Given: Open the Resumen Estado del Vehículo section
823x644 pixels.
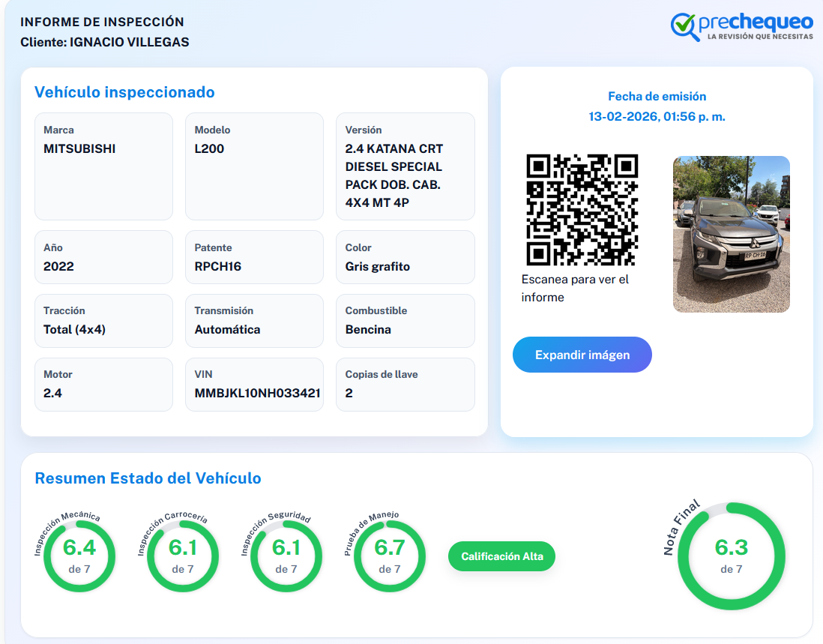Looking at the screenshot, I should click(148, 478).
